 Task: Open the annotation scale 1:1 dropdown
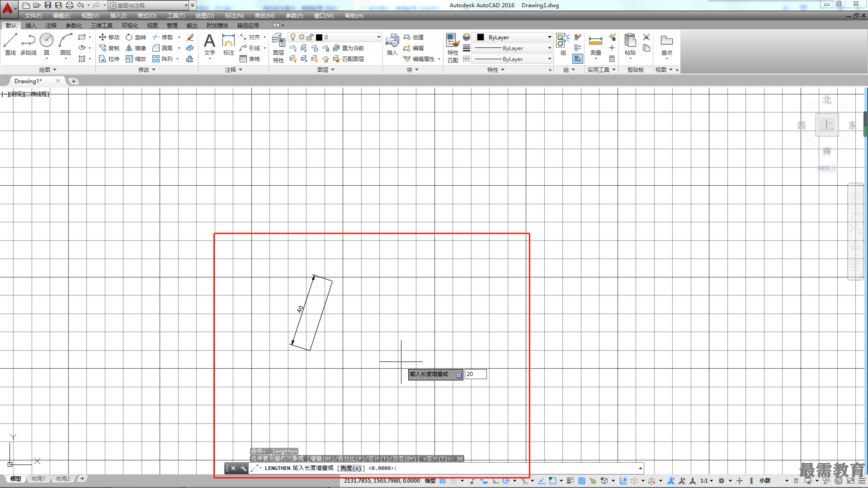pyautogui.click(x=707, y=481)
